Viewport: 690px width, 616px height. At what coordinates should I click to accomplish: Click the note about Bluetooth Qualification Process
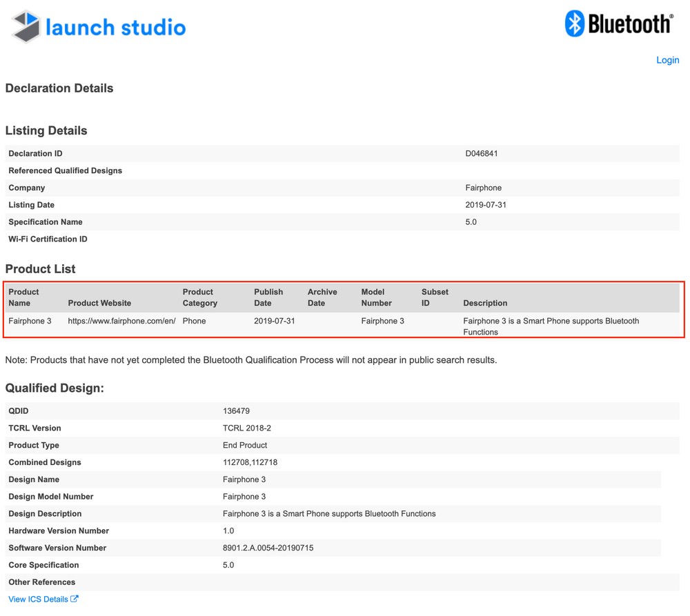[251, 360]
